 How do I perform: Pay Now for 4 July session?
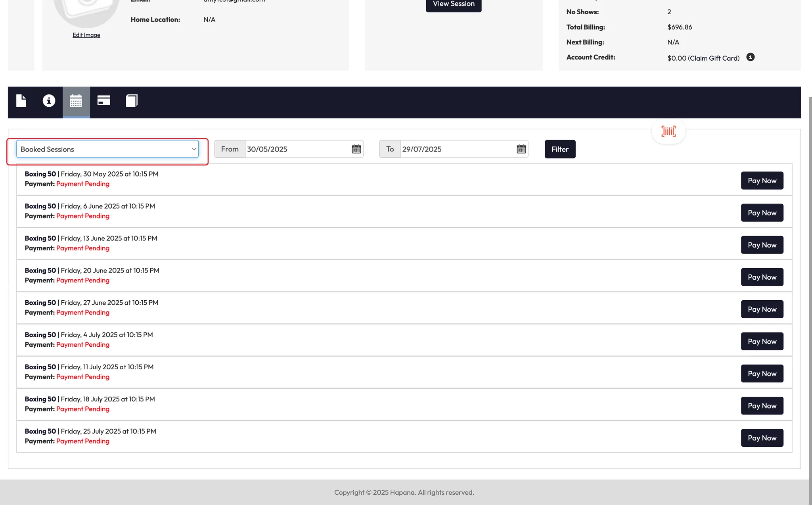[762, 341]
